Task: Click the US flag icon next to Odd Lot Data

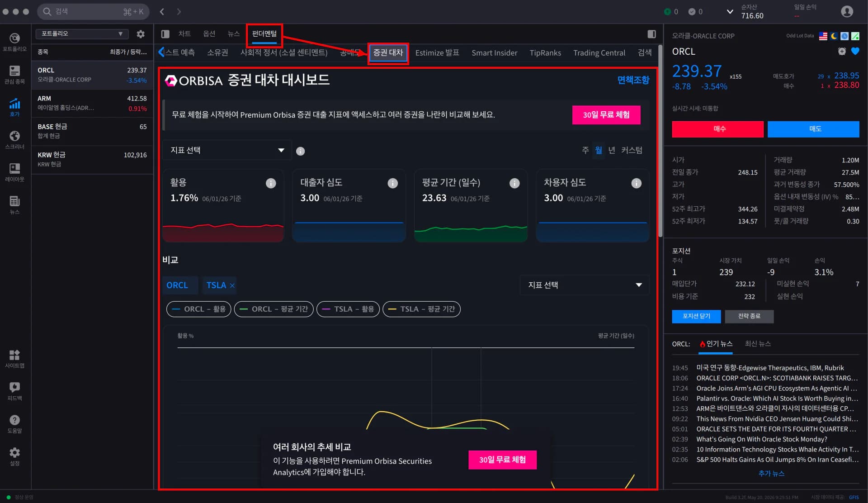Action: (823, 36)
